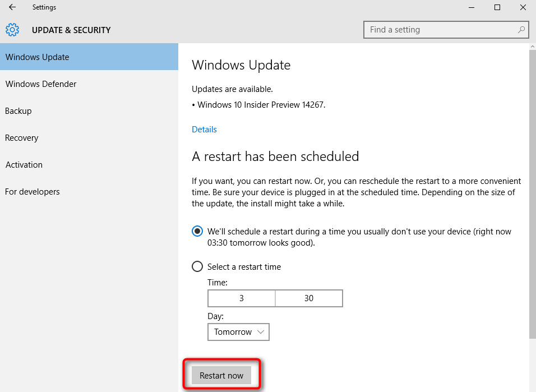Viewport: 536px width, 392px height.
Task: Click the UPDATE & SECURITY title
Action: click(71, 30)
